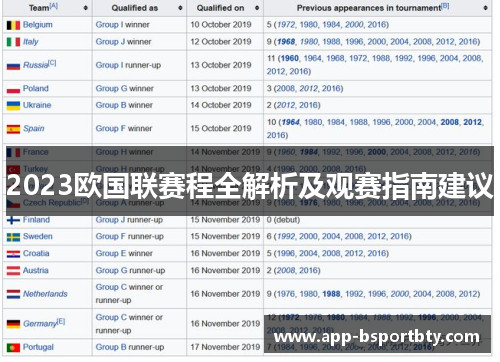Sort by Qualified on column arrows
Image resolution: width=500 pixels, height=362 pixels.
[x=257, y=8]
